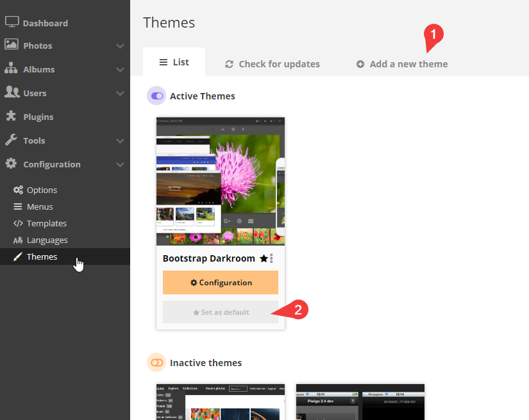Click the Templates code brackets icon

coord(18,223)
